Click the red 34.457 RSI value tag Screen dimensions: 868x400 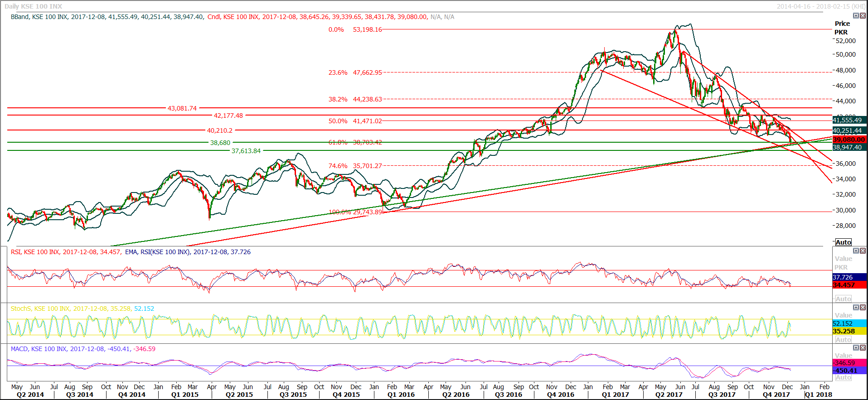[849, 285]
